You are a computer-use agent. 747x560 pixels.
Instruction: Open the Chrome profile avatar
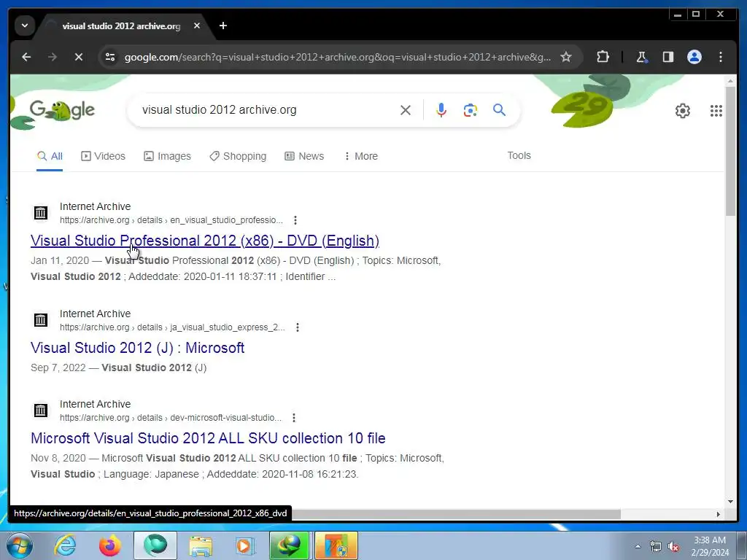click(694, 57)
